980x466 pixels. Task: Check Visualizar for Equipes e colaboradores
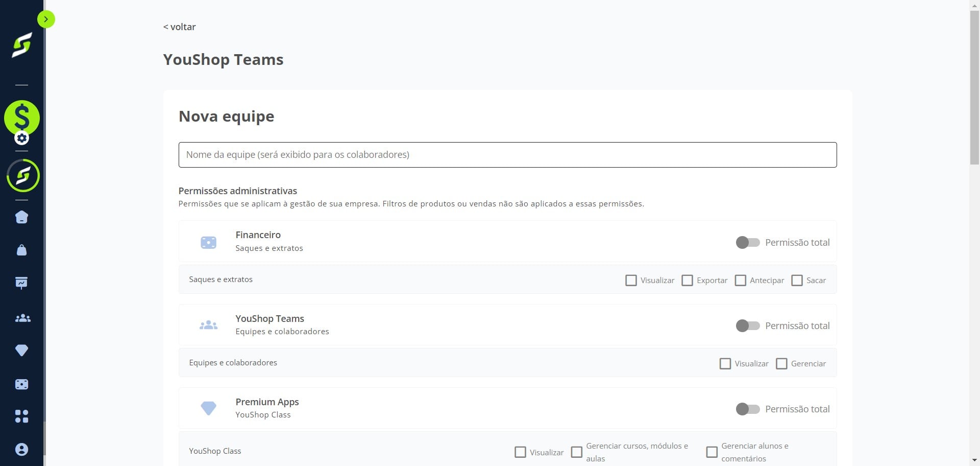(x=725, y=364)
